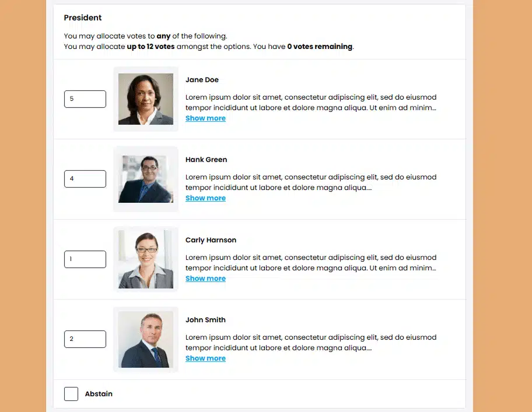Expand John Smith's "Show more" description
The image size is (532, 412).
[205, 358]
